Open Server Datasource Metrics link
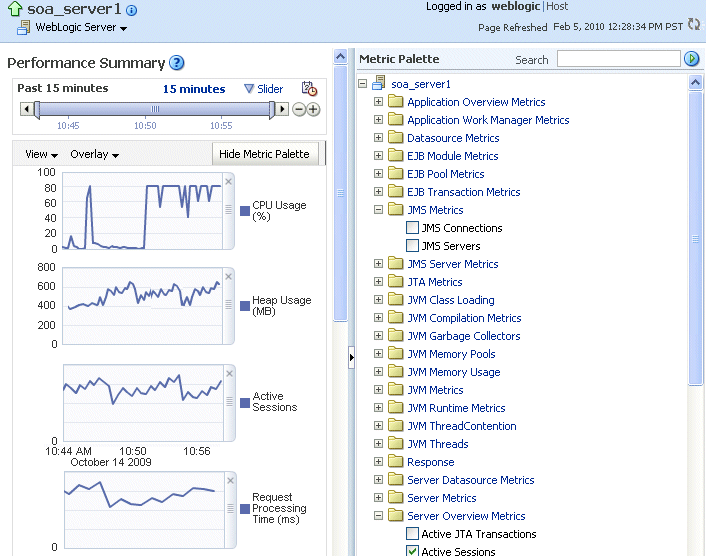706x556 pixels. click(x=471, y=480)
